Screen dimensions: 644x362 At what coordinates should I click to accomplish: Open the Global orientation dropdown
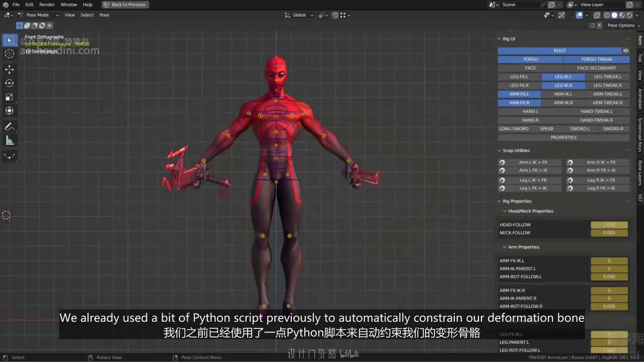pyautogui.click(x=299, y=15)
